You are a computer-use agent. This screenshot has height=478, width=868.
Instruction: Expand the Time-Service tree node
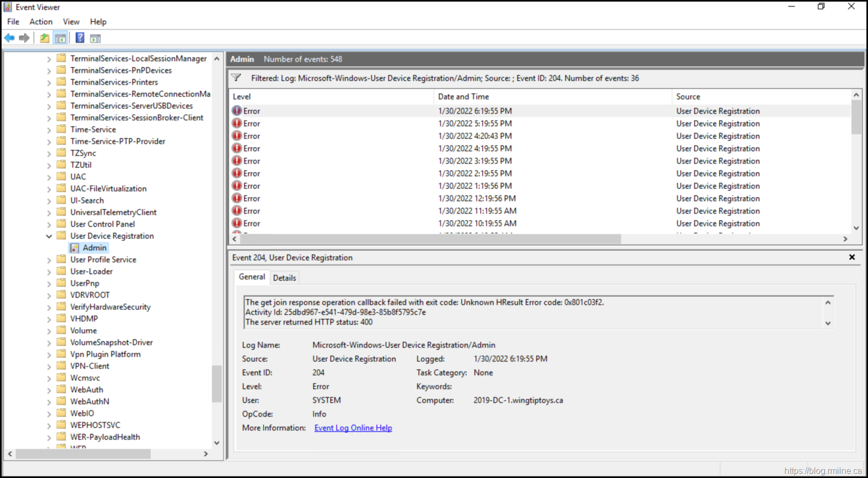tap(49, 130)
